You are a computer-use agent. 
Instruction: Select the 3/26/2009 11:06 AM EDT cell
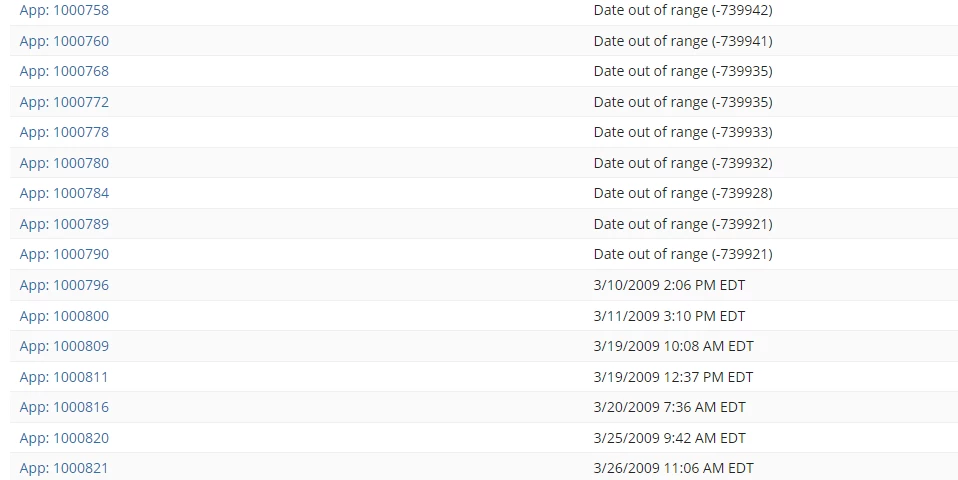673,468
